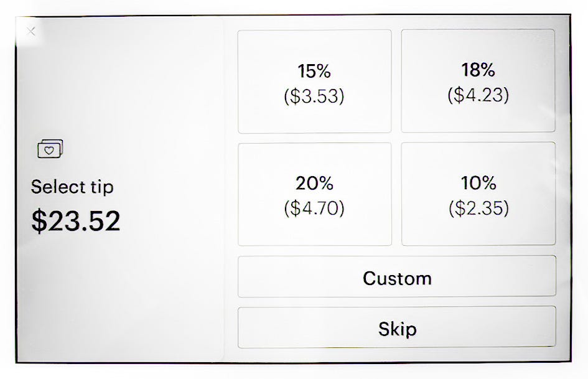Screen dimensions: 588x379
Task: Choose the 18% tip option
Action: tap(478, 81)
